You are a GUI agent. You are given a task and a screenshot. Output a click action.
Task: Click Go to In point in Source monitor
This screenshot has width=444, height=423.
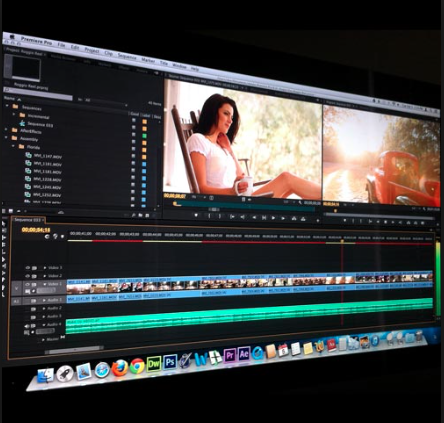(x=232, y=217)
